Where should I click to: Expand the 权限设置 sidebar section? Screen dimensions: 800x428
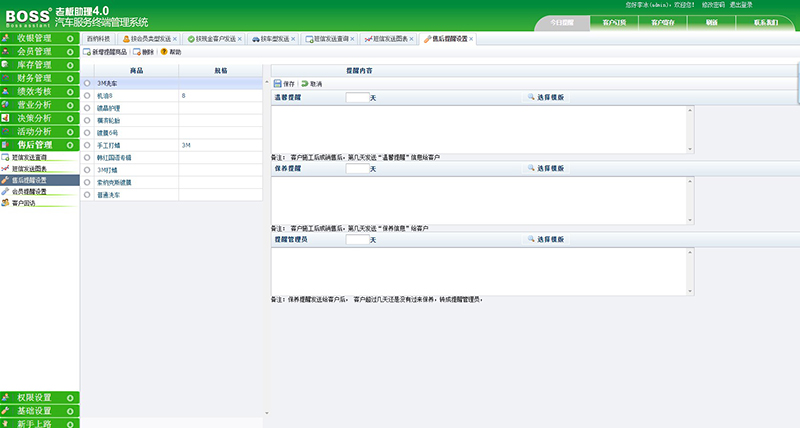[39, 397]
